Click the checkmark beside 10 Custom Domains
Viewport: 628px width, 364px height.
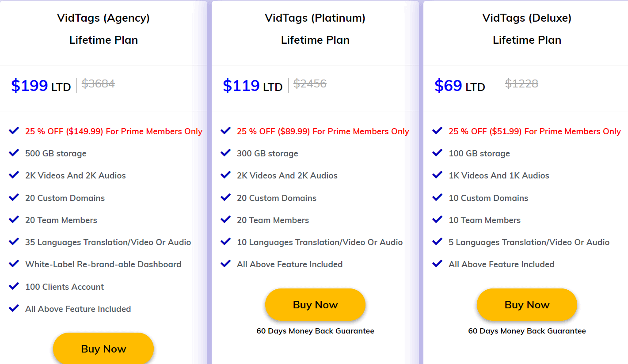[x=437, y=197]
